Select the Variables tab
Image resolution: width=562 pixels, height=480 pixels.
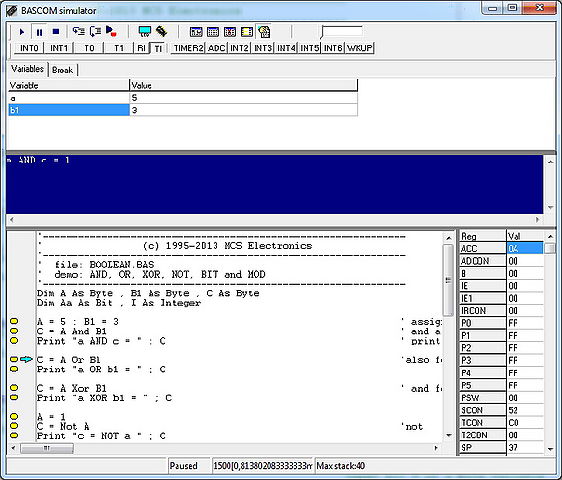pyautogui.click(x=27, y=69)
